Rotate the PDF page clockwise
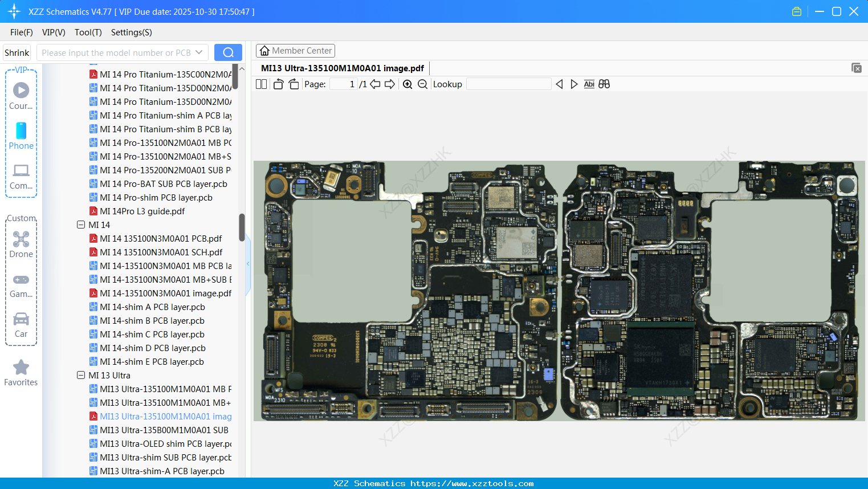Image resolution: width=868 pixels, height=489 pixels. coord(294,84)
